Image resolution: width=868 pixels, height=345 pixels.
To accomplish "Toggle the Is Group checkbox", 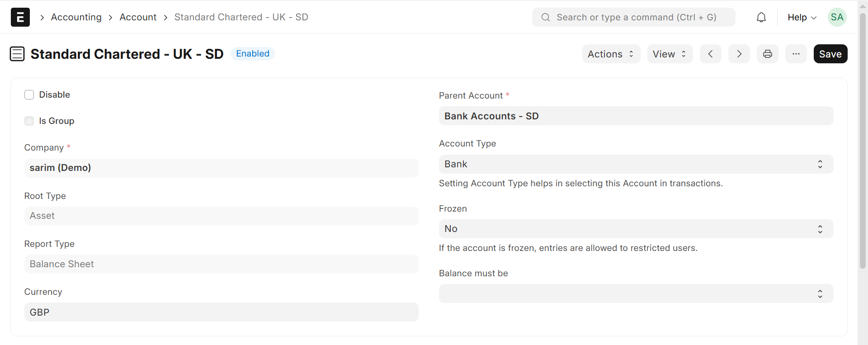I will (x=29, y=121).
